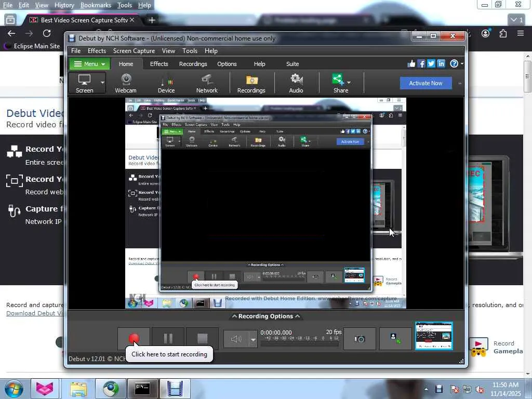Screen dimensions: 532x399
Task: Open the browser tab list dropdown
Action: pyautogui.click(x=517, y=20)
